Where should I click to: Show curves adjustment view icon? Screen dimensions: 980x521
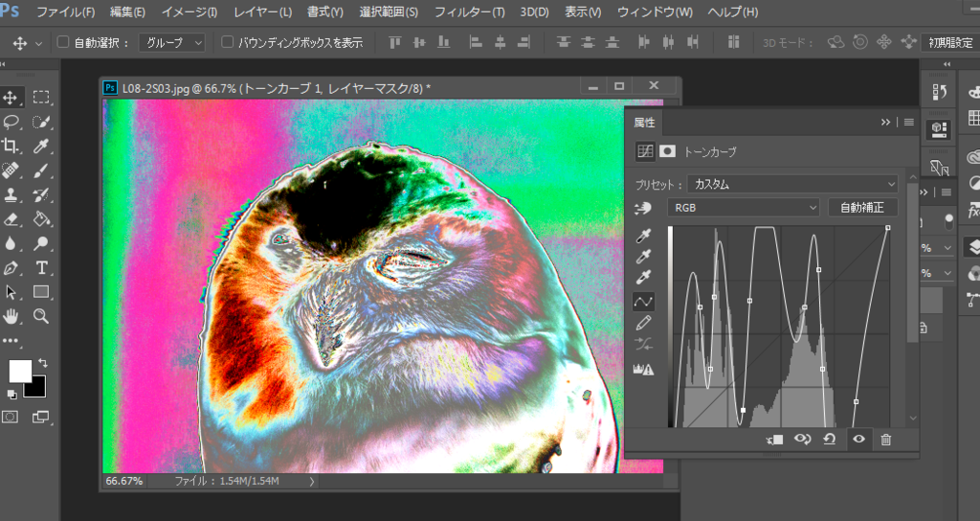645,151
